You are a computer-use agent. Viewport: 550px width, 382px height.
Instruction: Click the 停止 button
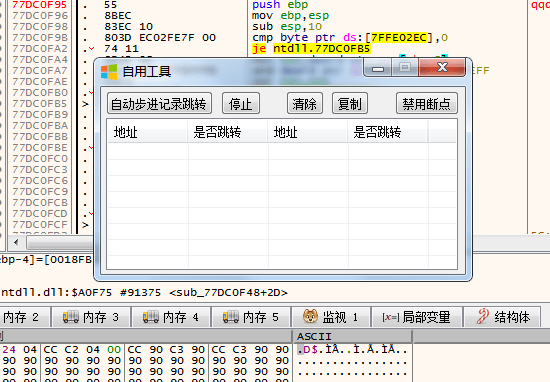coord(241,103)
